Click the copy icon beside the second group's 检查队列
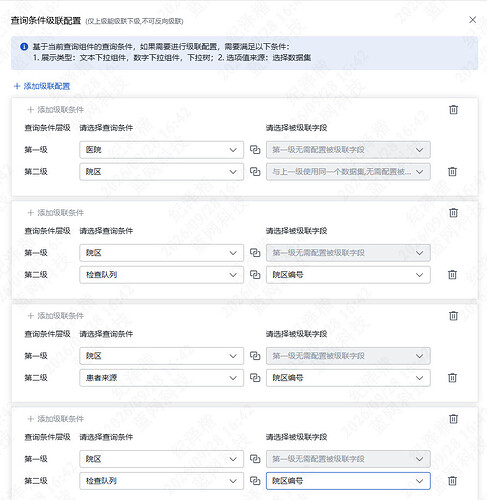This screenshot has width=487, height=500. (x=255, y=275)
